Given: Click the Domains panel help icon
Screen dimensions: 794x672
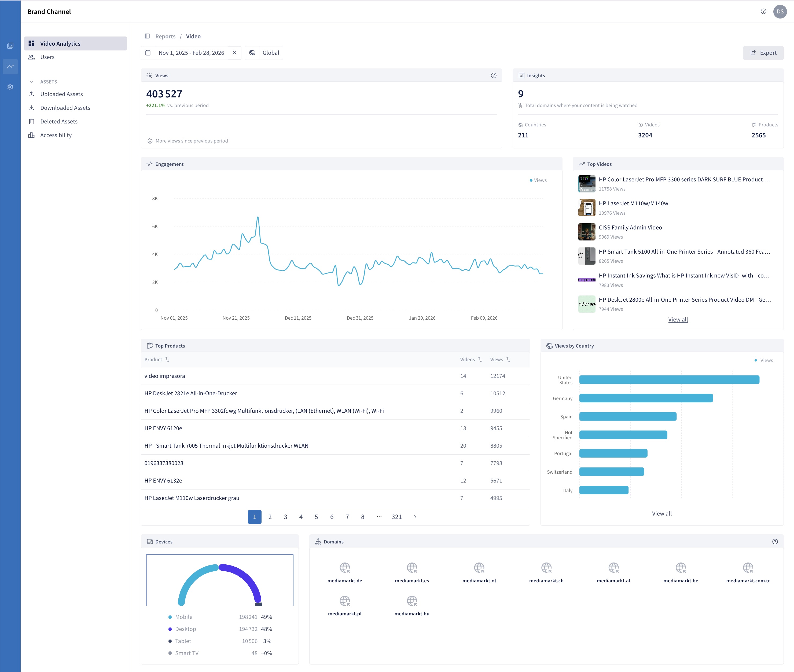Looking at the screenshot, I should click(x=775, y=542).
